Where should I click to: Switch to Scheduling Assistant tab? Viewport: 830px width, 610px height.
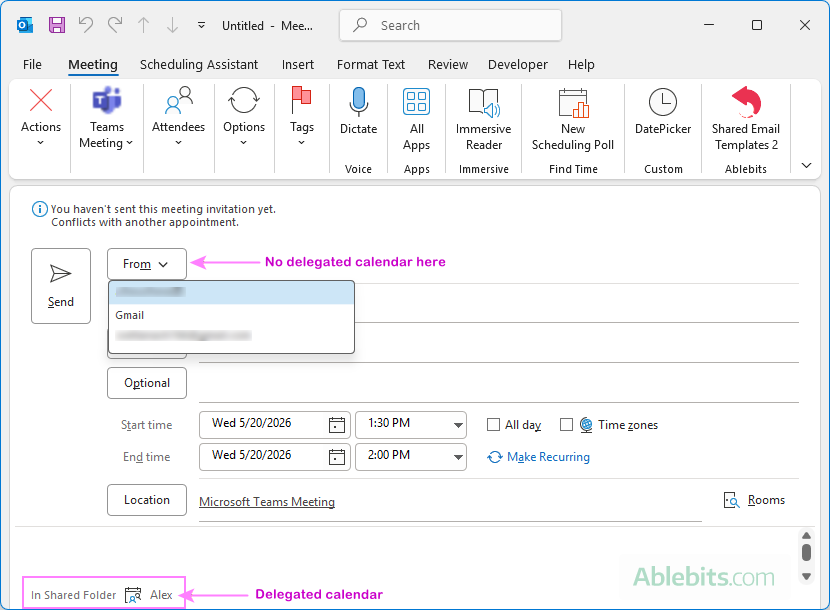coord(199,64)
